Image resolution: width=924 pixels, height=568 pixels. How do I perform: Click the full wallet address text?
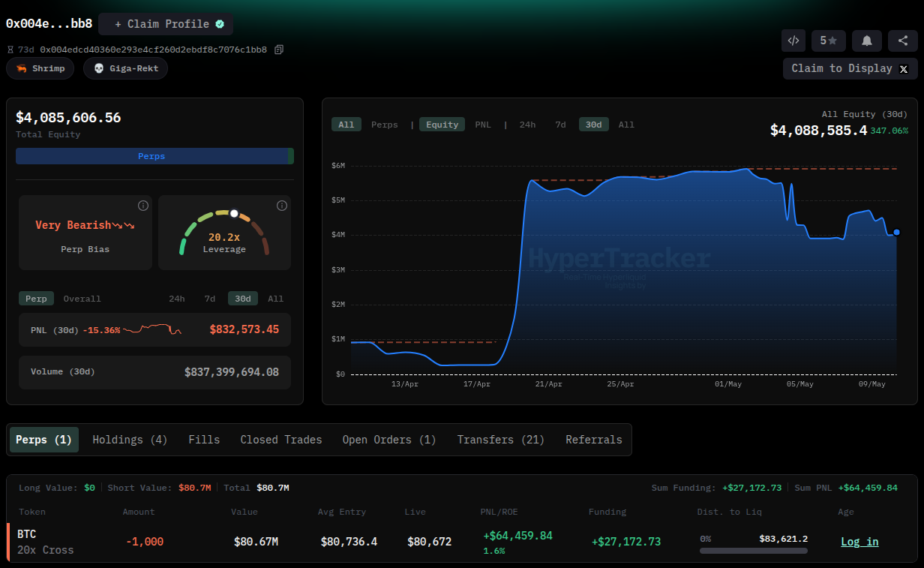click(x=153, y=50)
